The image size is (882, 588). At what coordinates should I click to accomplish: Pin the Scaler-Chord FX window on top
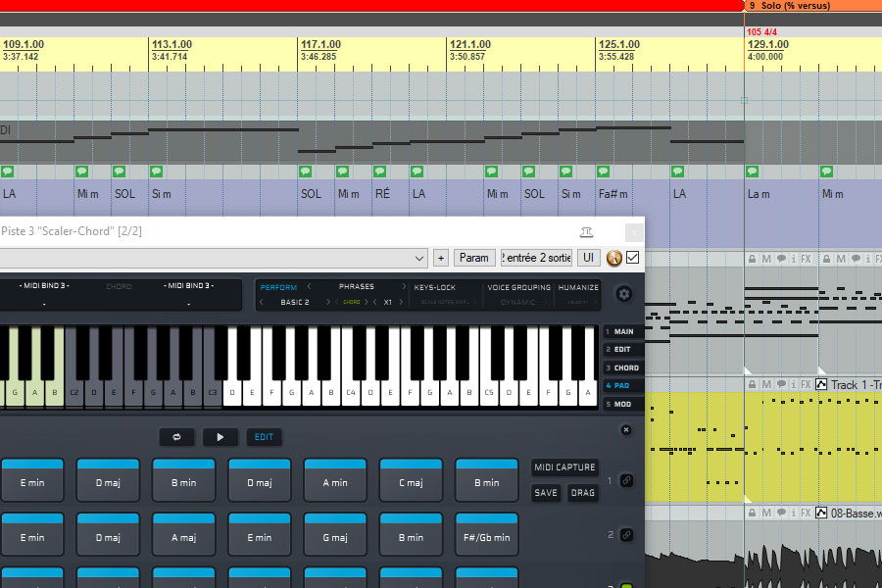tap(586, 232)
